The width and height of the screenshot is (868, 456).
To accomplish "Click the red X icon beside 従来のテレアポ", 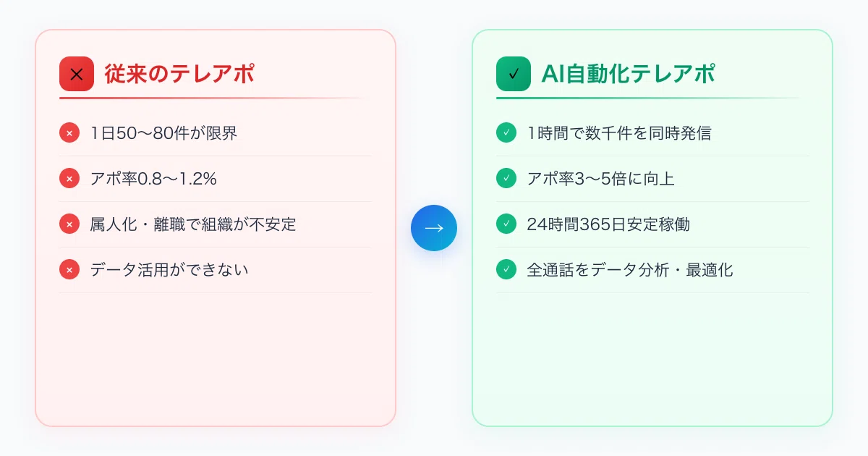I will point(77,74).
